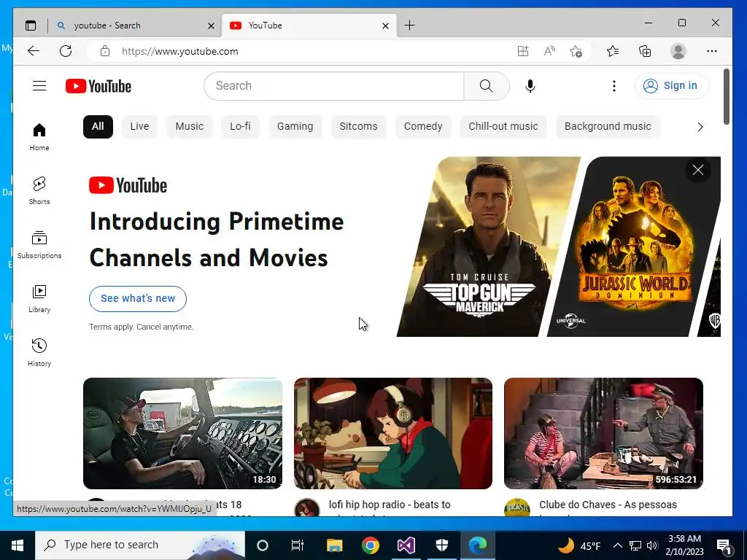The height and width of the screenshot is (560, 747).
Task: Go back with the browser back arrow
Action: tap(34, 51)
